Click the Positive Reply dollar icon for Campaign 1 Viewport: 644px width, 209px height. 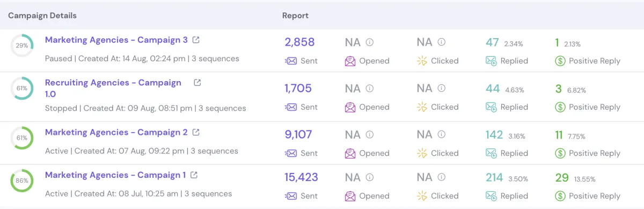coord(560,196)
